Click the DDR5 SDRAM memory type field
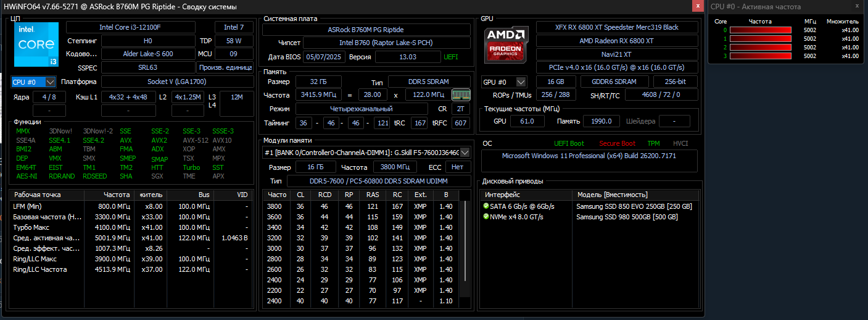 click(428, 82)
